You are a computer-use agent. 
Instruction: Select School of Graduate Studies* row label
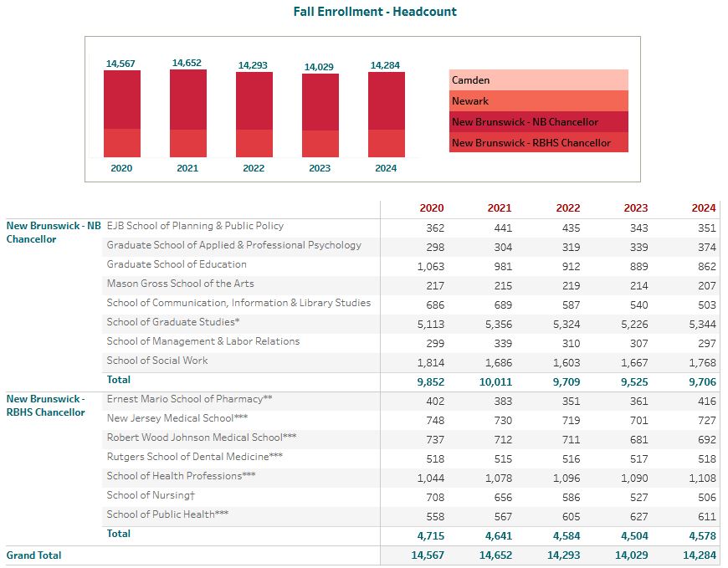click(173, 321)
